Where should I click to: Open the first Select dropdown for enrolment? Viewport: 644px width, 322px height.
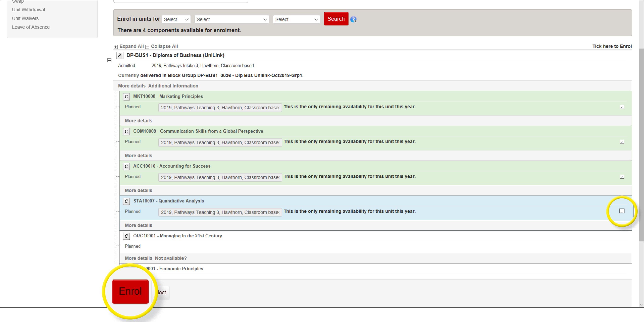(176, 20)
